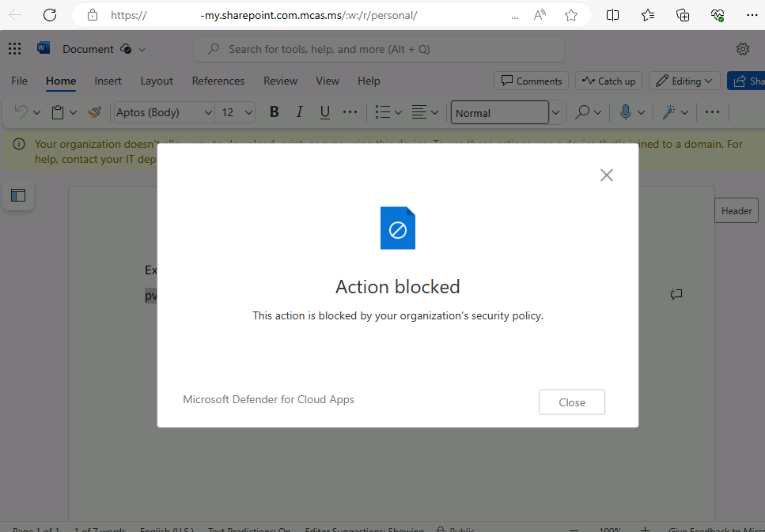765x532 pixels.
Task: Expand the Undo dropdown arrow
Action: [x=36, y=112]
